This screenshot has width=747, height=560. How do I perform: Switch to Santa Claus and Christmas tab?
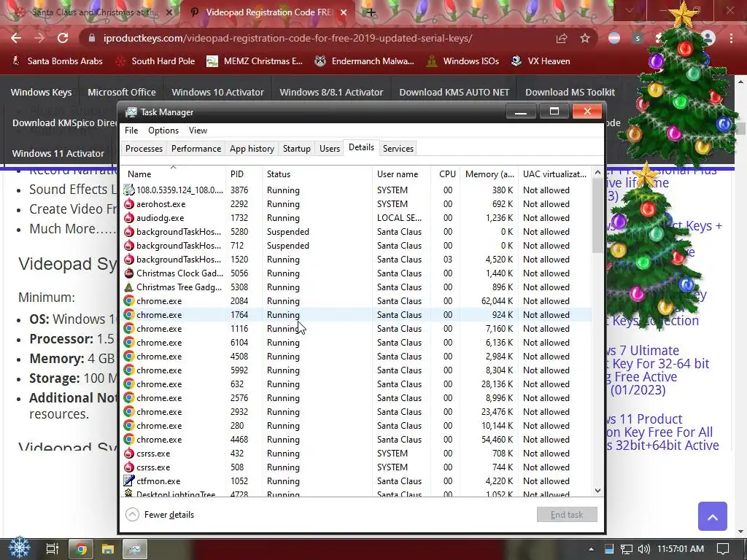click(94, 12)
